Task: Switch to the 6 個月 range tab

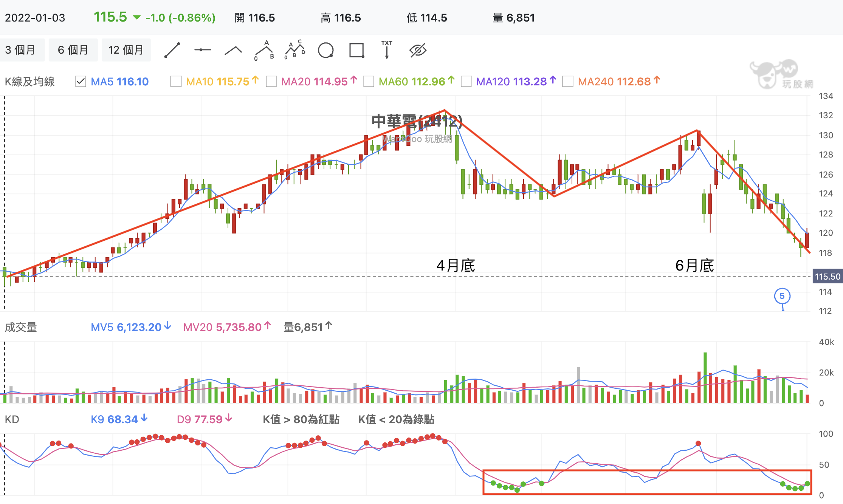Action: tap(73, 50)
